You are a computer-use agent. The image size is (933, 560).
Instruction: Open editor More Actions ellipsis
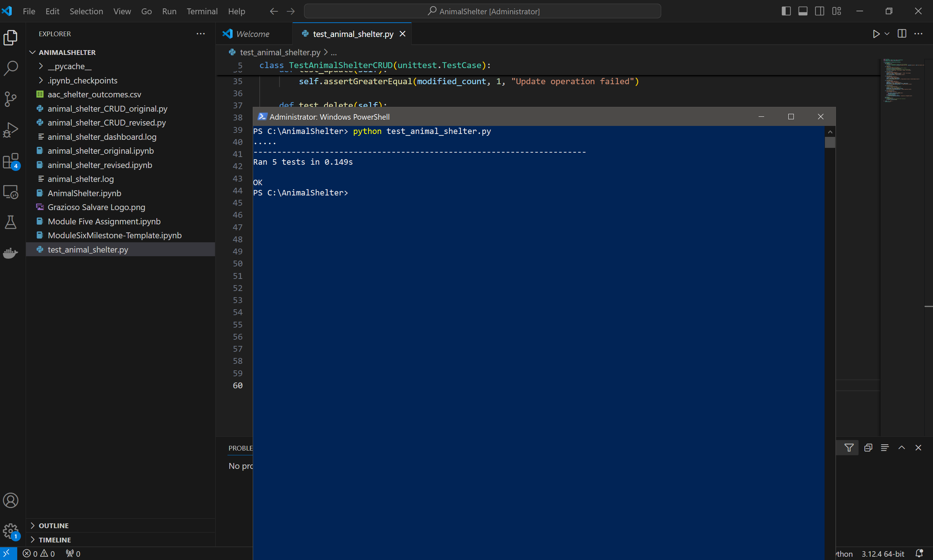pyautogui.click(x=918, y=34)
